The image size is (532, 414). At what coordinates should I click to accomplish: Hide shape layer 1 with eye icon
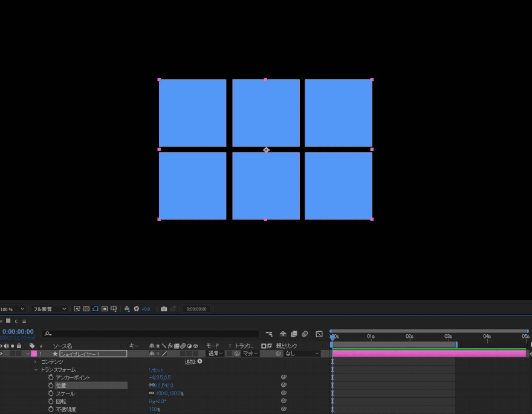[2, 354]
